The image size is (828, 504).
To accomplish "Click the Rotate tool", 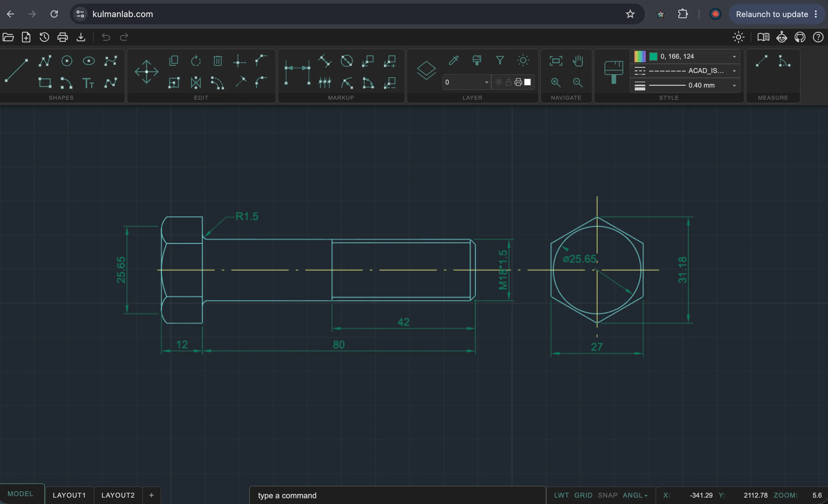I will coord(196,61).
